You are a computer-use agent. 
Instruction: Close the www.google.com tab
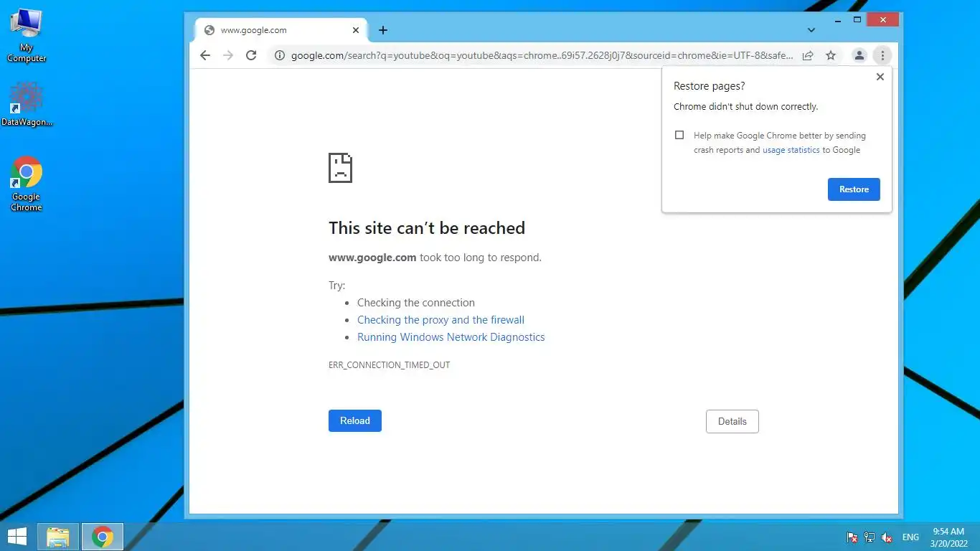point(356,30)
